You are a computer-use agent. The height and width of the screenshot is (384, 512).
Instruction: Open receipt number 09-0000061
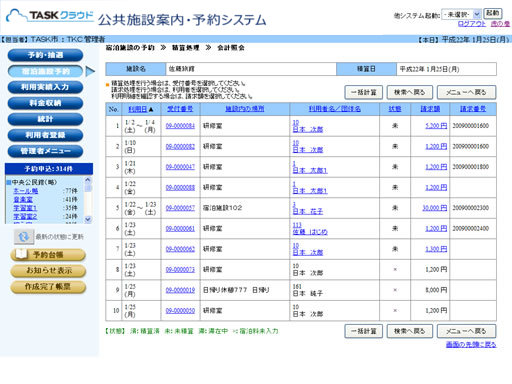180,229
